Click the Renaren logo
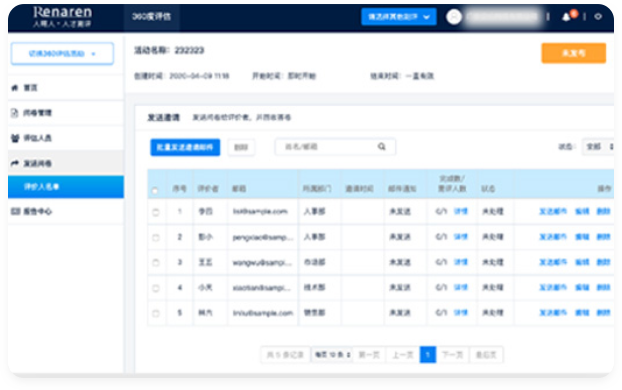Screen dimensions: 622x390 point(62,17)
